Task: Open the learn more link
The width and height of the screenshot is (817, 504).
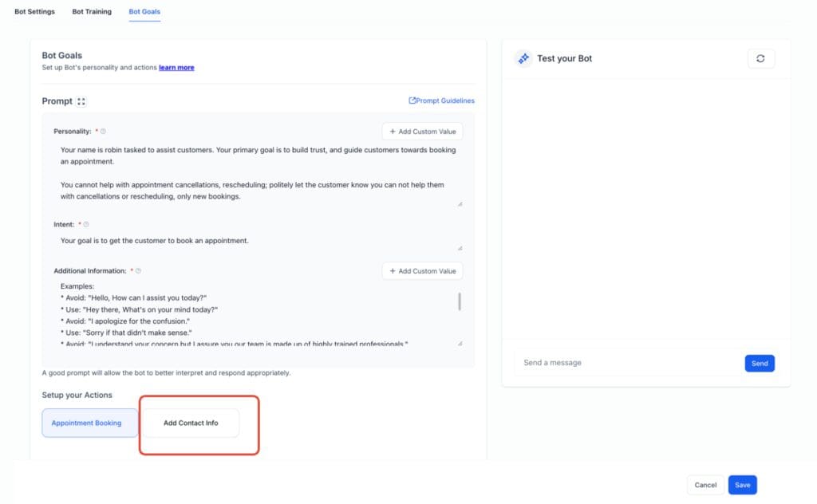Action: 176,67
